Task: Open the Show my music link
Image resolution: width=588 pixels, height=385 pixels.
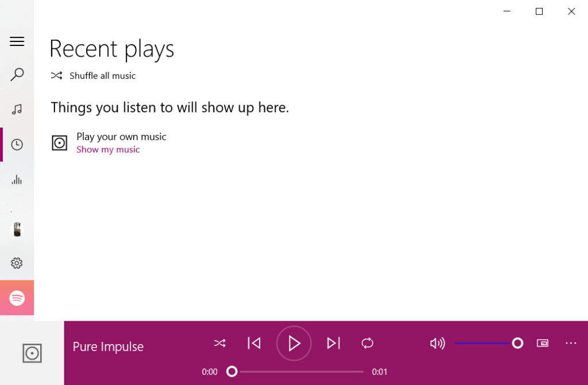Action: tap(108, 149)
